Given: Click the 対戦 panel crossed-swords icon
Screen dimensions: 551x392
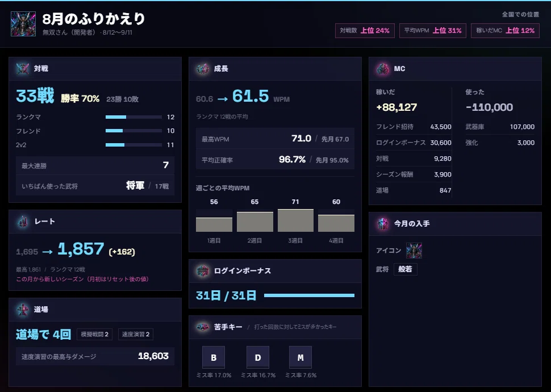Looking at the screenshot, I should 23,68.
